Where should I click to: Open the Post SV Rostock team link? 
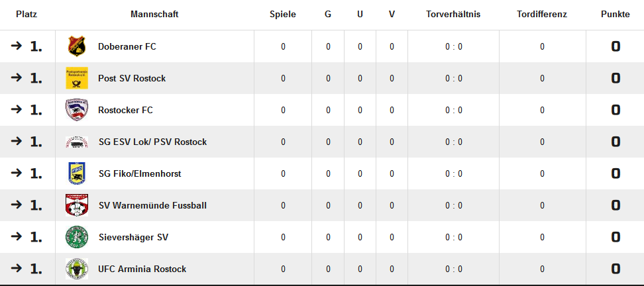132,78
